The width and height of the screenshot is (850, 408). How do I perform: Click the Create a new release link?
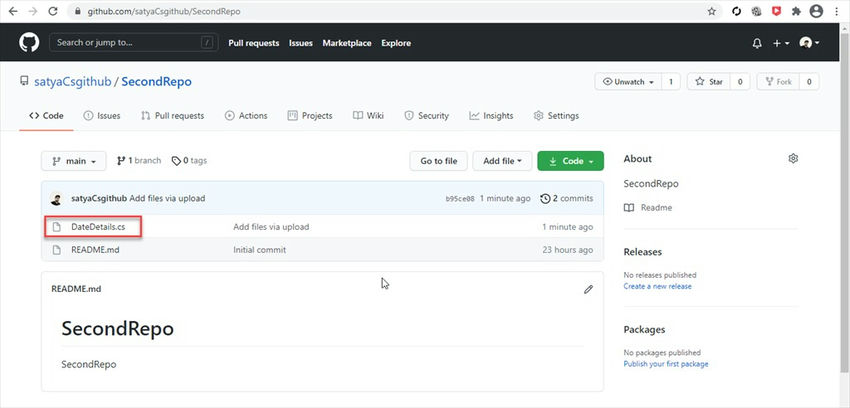pyautogui.click(x=657, y=286)
